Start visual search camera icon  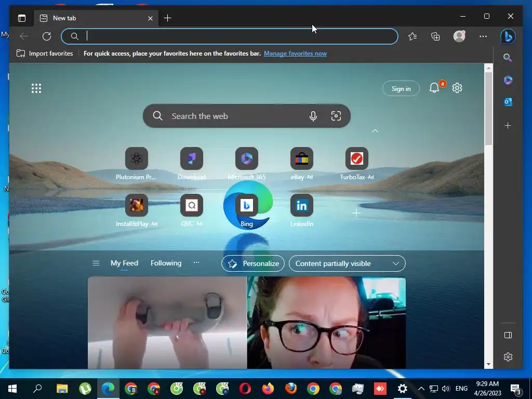click(x=336, y=116)
